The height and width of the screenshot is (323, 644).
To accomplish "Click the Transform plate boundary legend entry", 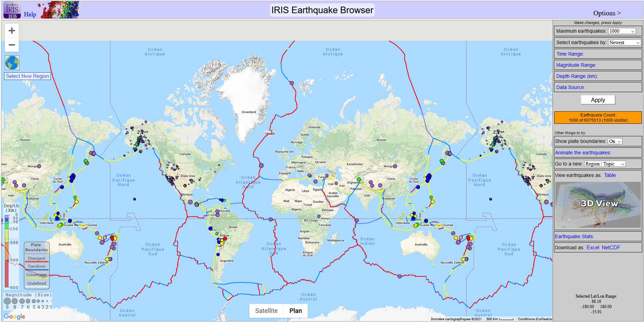I will [37, 267].
